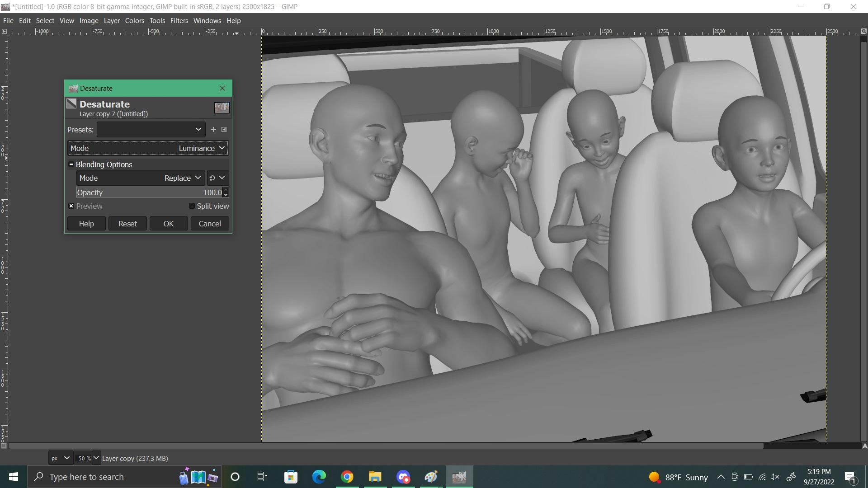
Task: Open File Explorer from the taskbar
Action: point(375,477)
